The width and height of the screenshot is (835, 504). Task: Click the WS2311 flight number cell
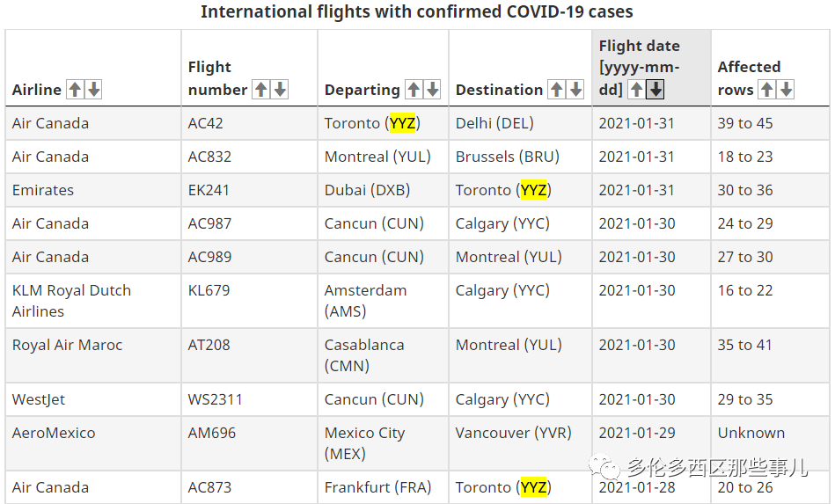[249, 399]
